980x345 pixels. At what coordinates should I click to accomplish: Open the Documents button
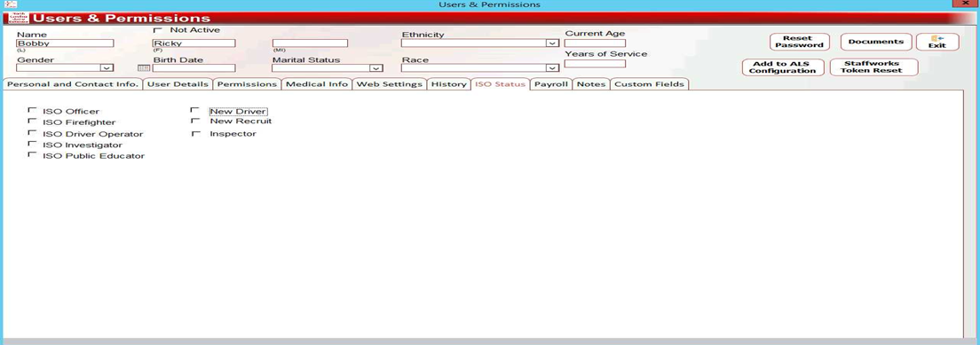875,42
